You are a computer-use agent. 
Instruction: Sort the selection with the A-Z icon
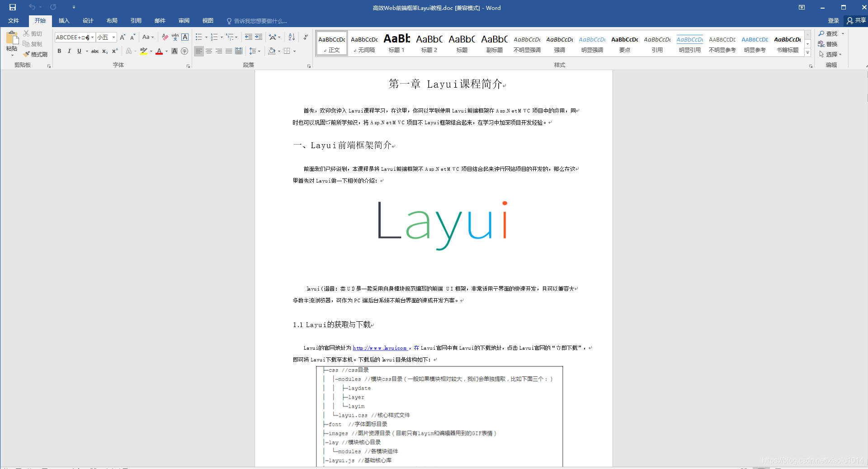click(292, 37)
